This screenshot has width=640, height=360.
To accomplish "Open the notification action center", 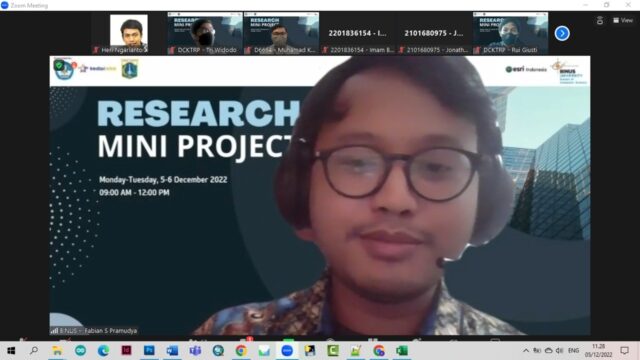I will (x=624, y=351).
